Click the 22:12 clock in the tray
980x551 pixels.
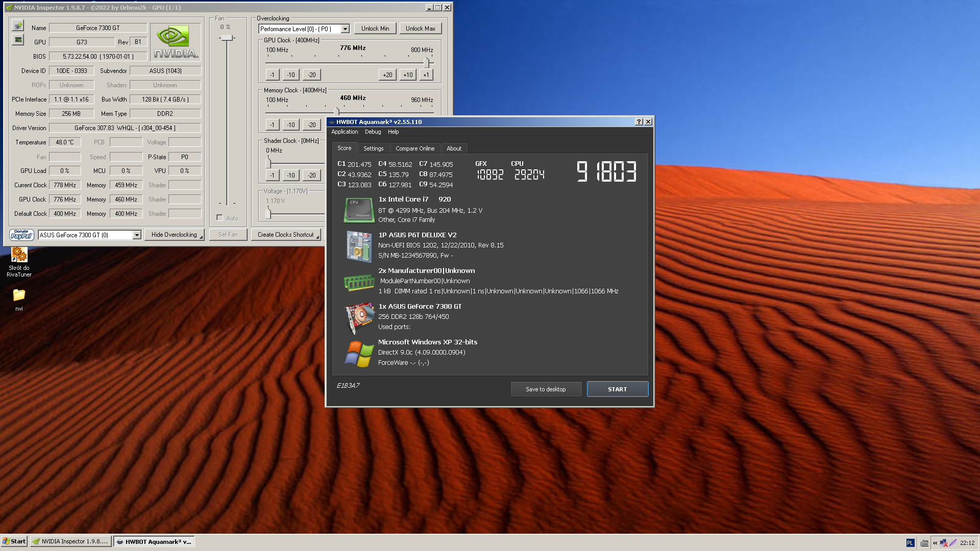point(967,543)
